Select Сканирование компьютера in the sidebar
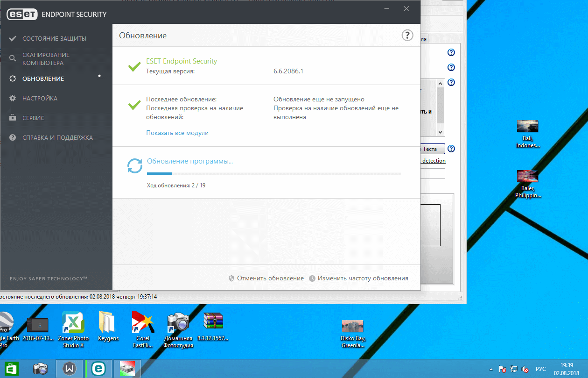The height and width of the screenshot is (378, 588). pyautogui.click(x=46, y=59)
